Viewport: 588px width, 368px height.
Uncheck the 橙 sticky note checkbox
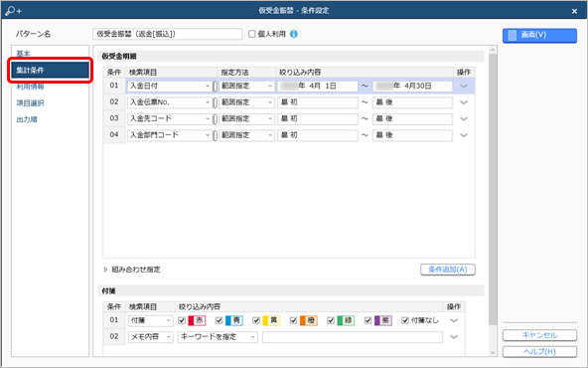(x=293, y=320)
